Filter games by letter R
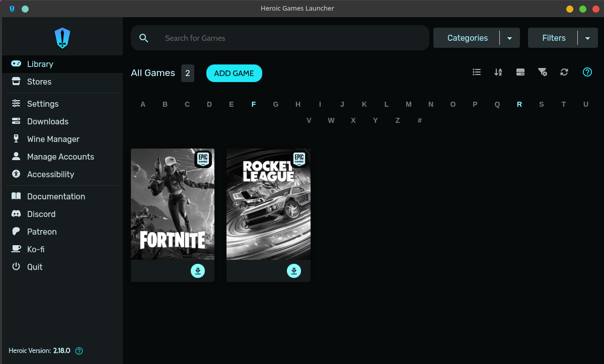The image size is (604, 364). pyautogui.click(x=519, y=104)
